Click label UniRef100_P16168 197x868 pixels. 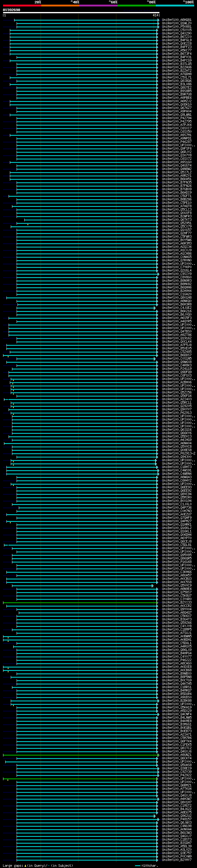[176, 562]
